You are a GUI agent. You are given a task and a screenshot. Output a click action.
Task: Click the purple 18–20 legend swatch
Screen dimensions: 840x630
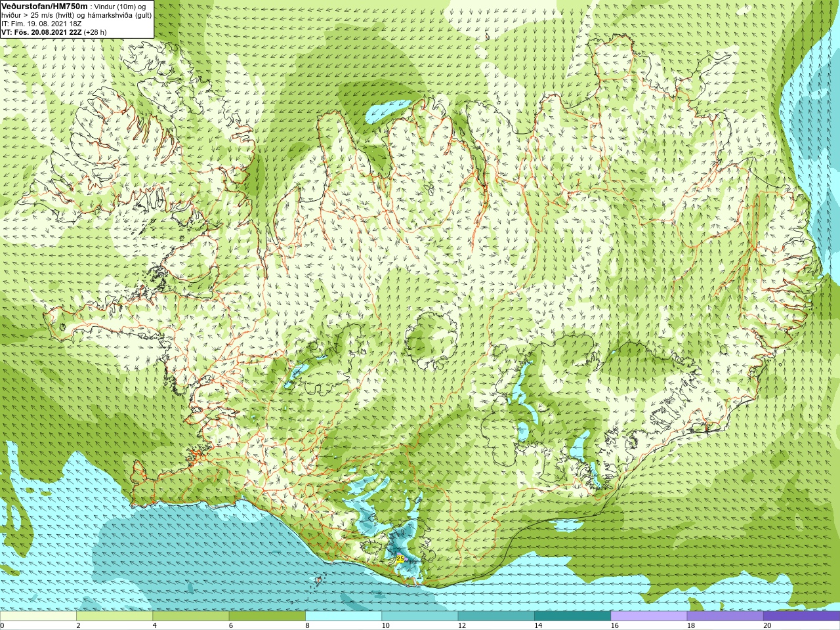point(724,616)
